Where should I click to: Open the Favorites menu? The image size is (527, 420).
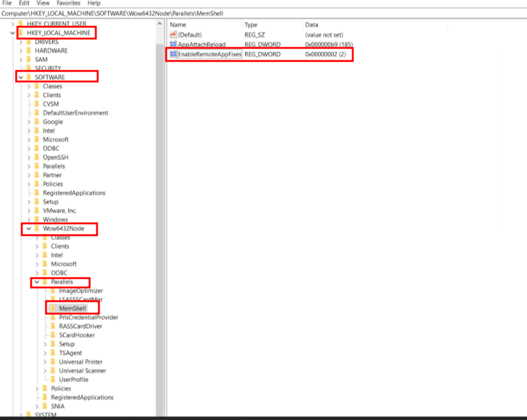pos(68,3)
